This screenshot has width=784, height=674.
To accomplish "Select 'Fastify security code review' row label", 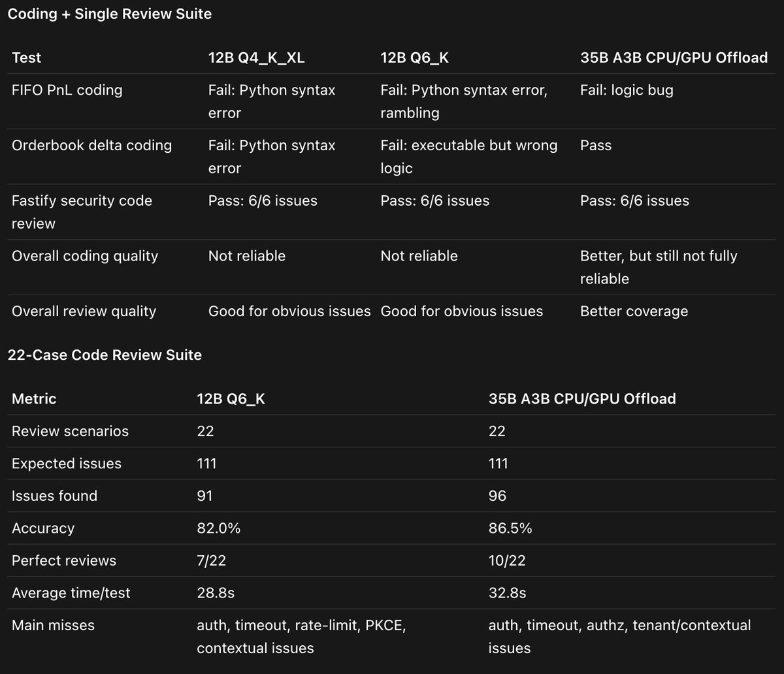I will click(x=82, y=212).
